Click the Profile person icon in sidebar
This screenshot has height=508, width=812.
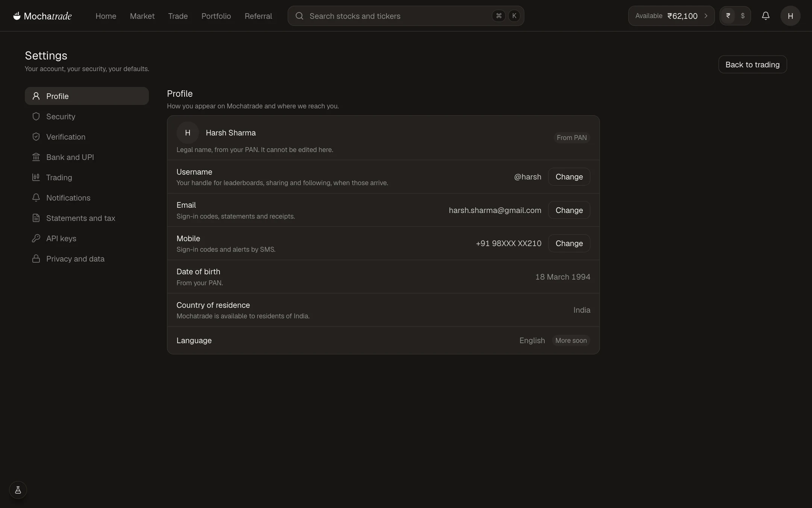coord(36,96)
